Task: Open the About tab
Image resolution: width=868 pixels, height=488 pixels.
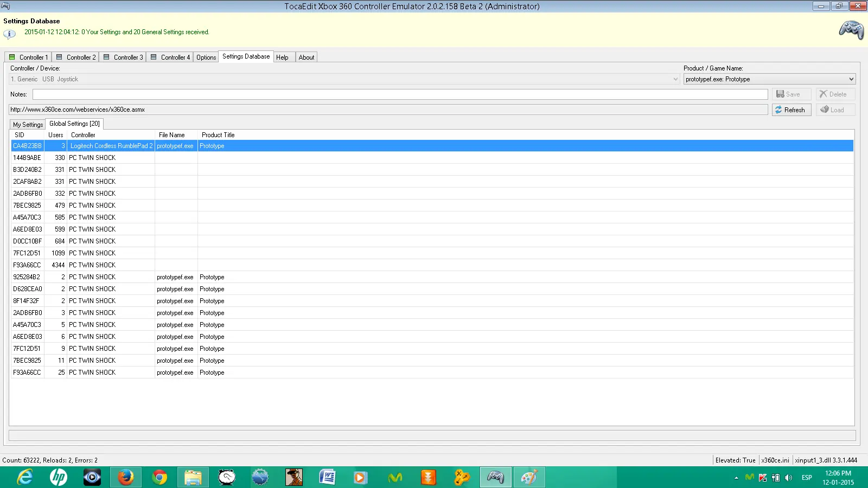Action: (307, 57)
